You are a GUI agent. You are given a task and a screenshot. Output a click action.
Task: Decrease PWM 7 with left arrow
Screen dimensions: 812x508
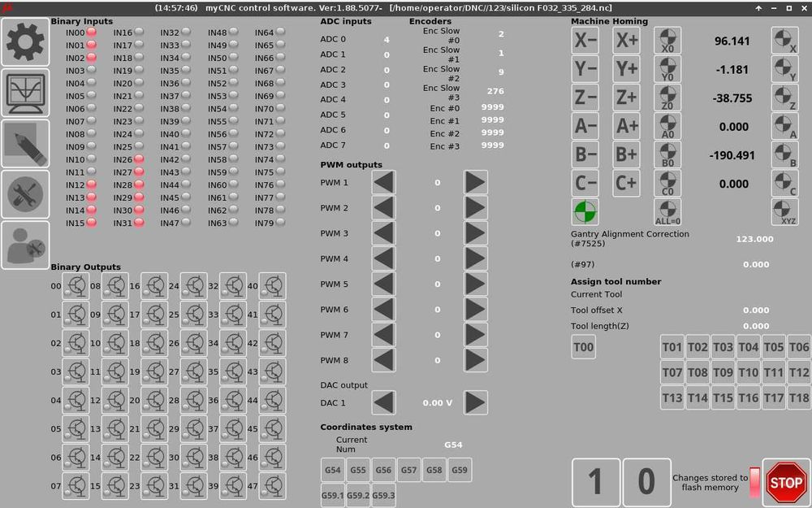click(x=384, y=335)
